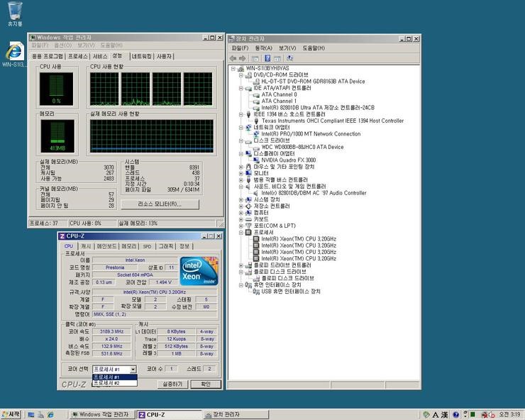
Task: Click the Socket 604 mPGA package value
Action: tap(135, 275)
